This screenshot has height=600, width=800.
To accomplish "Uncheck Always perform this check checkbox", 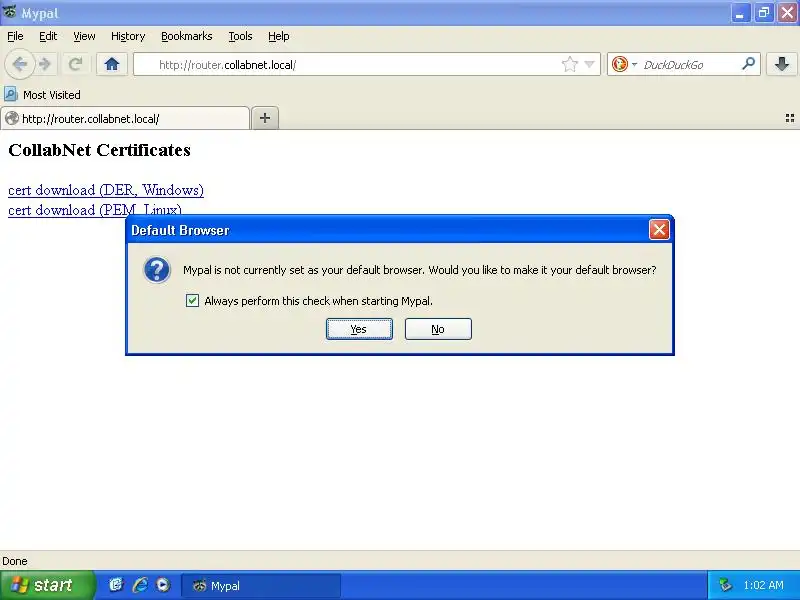I will (x=192, y=301).
